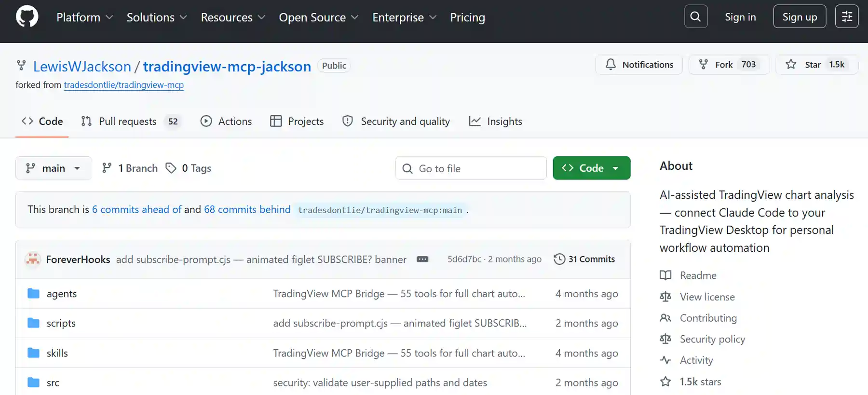Open the green Code dropdown button
Screen dimensions: 868x395
591,168
